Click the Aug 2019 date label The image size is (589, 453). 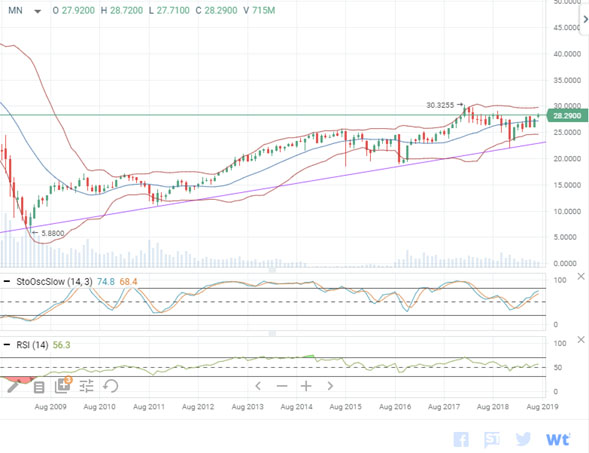542,406
